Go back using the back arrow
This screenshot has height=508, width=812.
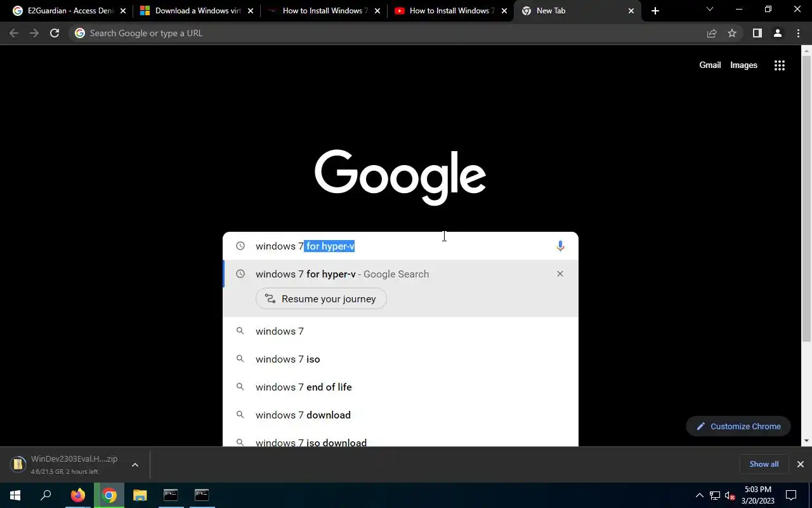tap(14, 33)
